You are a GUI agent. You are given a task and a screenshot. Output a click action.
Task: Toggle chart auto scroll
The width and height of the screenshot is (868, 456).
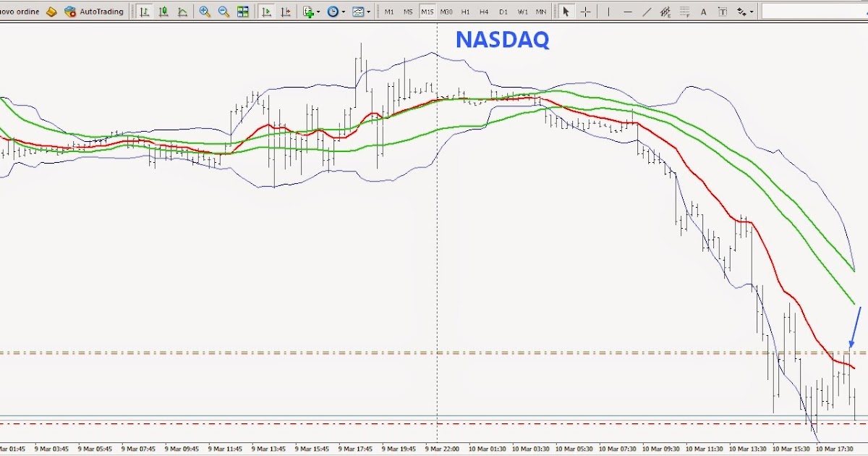click(x=267, y=12)
